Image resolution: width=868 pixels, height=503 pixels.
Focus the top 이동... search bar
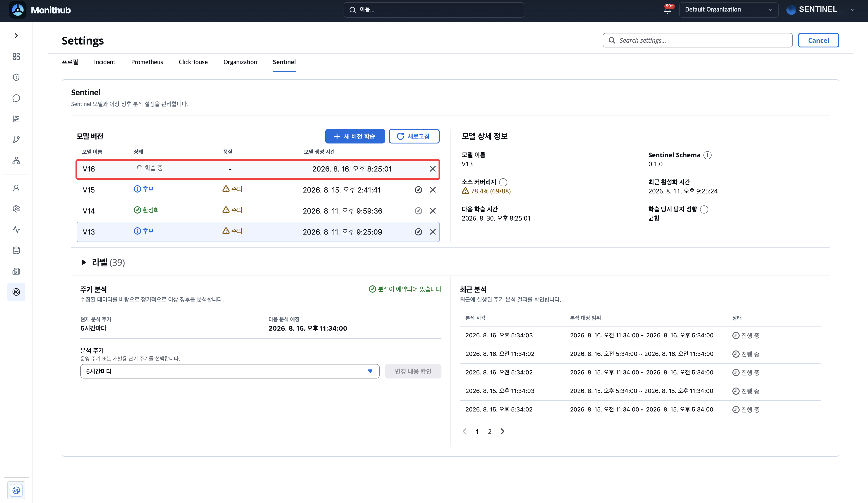(434, 10)
